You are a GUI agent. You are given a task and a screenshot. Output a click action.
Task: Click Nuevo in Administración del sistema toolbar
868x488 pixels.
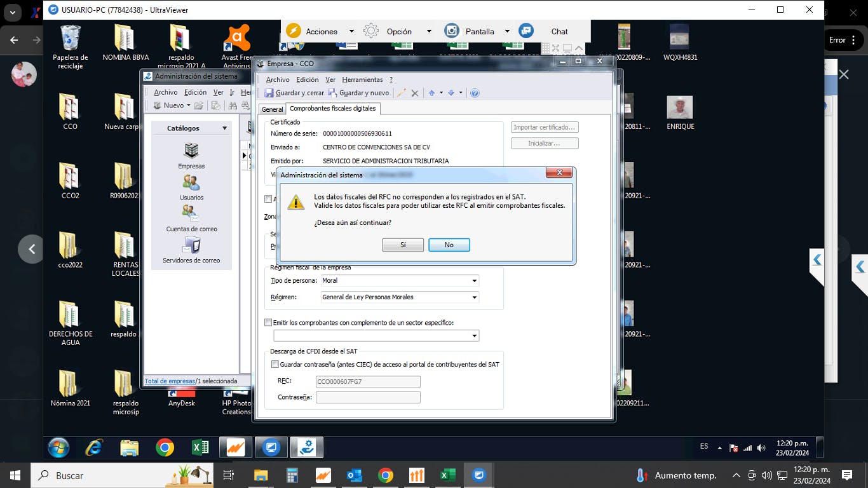pos(168,105)
